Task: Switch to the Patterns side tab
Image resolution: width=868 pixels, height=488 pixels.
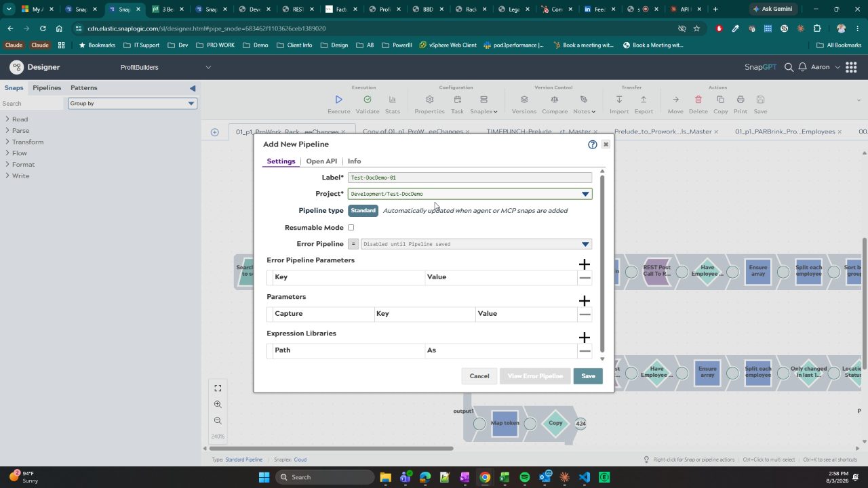Action: (x=84, y=88)
